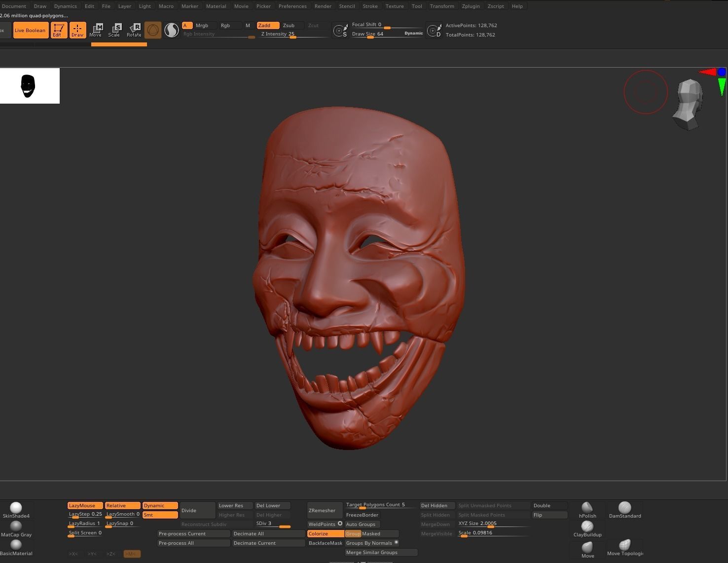Select the Rotate gizmo tool
The height and width of the screenshot is (563, 728).
point(134,30)
